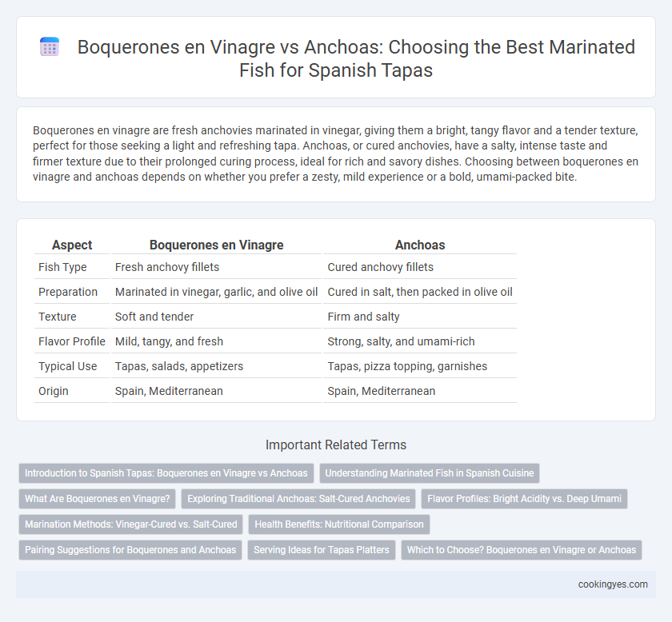Open 'Introduction to Spanish Tapas' tag
The width and height of the screenshot is (672, 622).
tap(166, 473)
